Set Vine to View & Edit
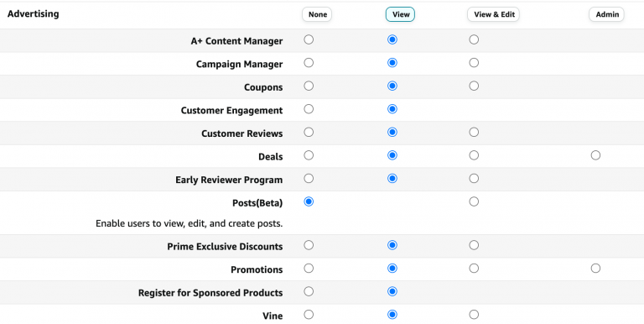The width and height of the screenshot is (644, 324). point(474,315)
